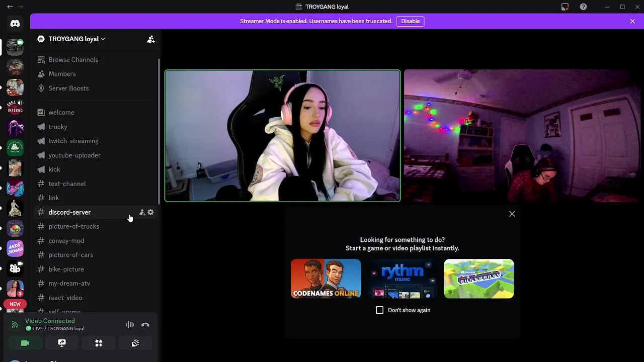The width and height of the screenshot is (644, 362).
Task: Open the rainbow-frog server icon
Action: point(15,228)
